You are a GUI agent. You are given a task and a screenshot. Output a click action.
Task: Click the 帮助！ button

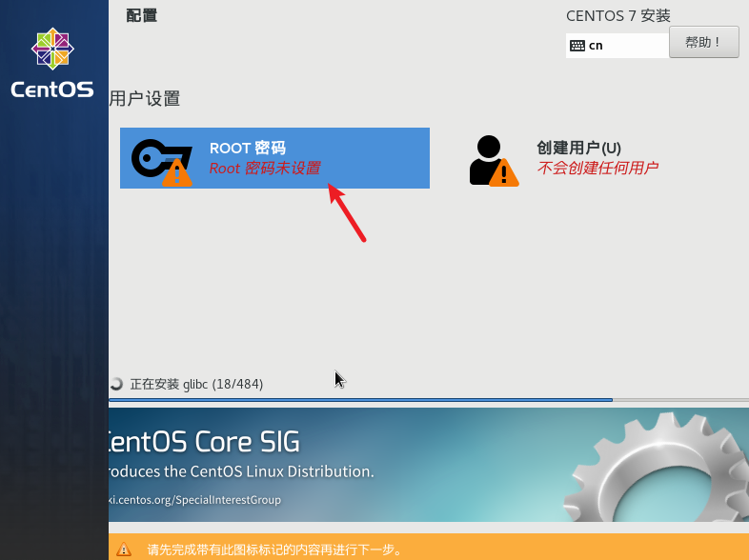pyautogui.click(x=703, y=43)
